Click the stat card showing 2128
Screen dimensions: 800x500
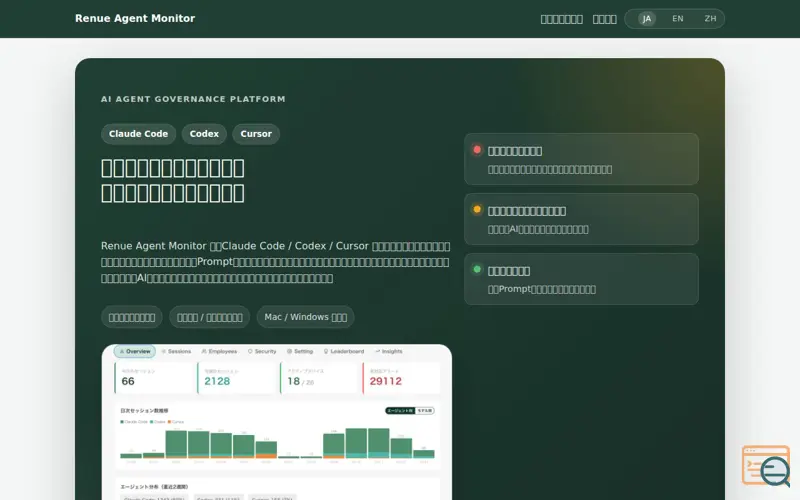coord(237,378)
